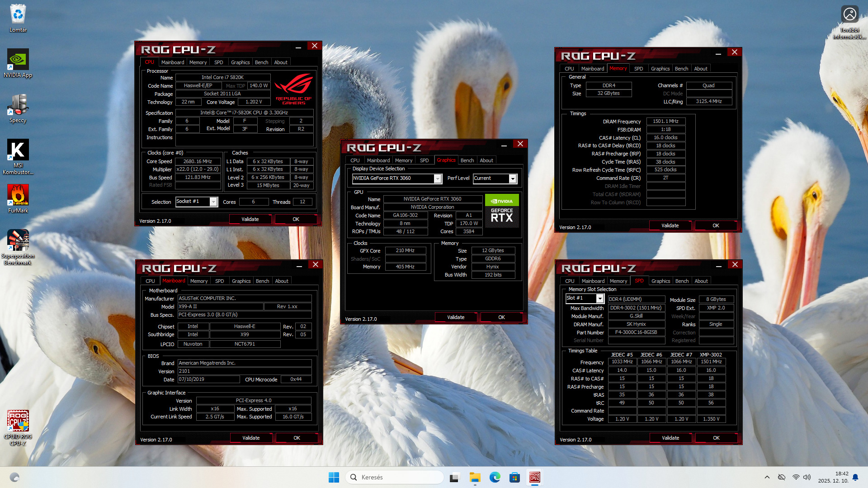Viewport: 868px width, 488px height.
Task: Expand the Socket #1 selection dropdown
Action: tap(213, 202)
